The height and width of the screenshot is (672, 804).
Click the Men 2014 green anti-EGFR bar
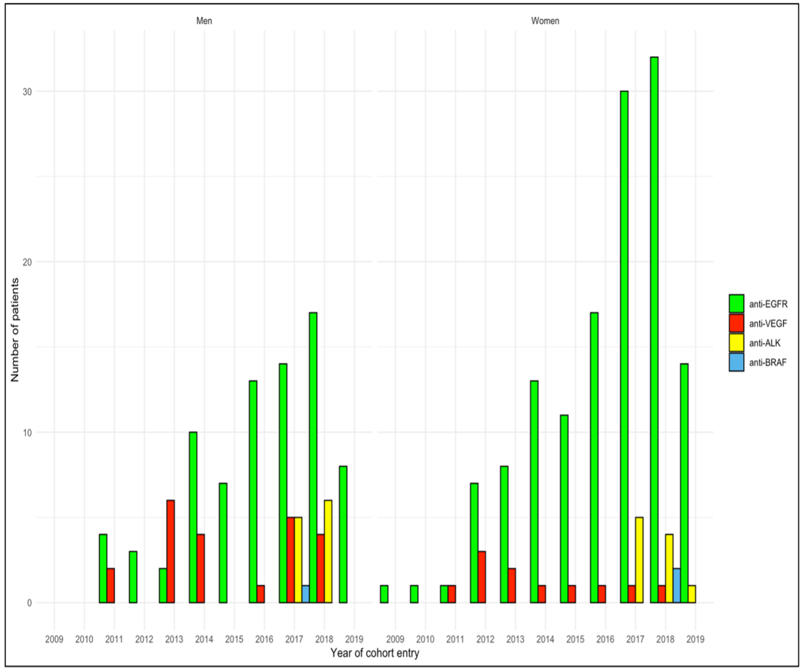[x=193, y=517]
